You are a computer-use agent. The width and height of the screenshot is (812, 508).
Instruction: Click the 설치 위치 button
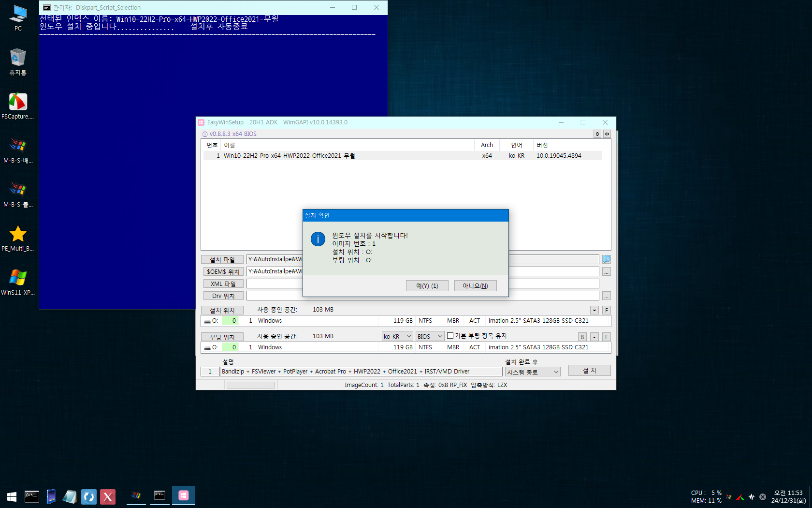point(222,311)
